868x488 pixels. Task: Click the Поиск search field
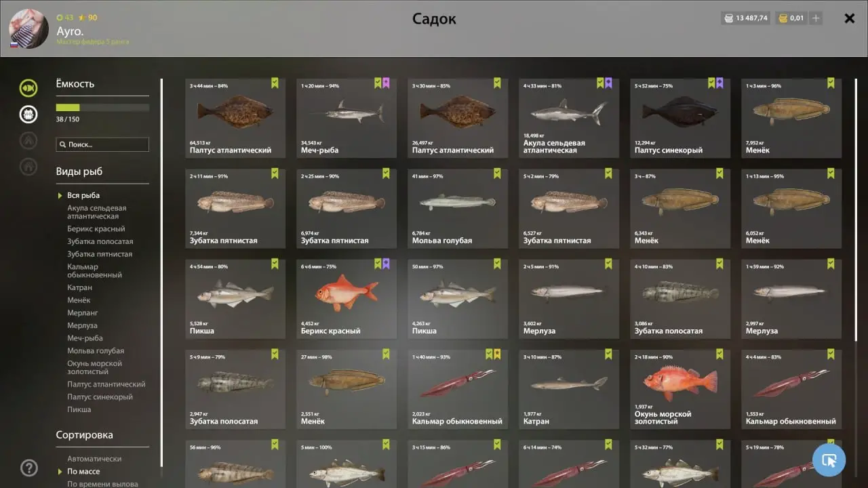(x=102, y=144)
